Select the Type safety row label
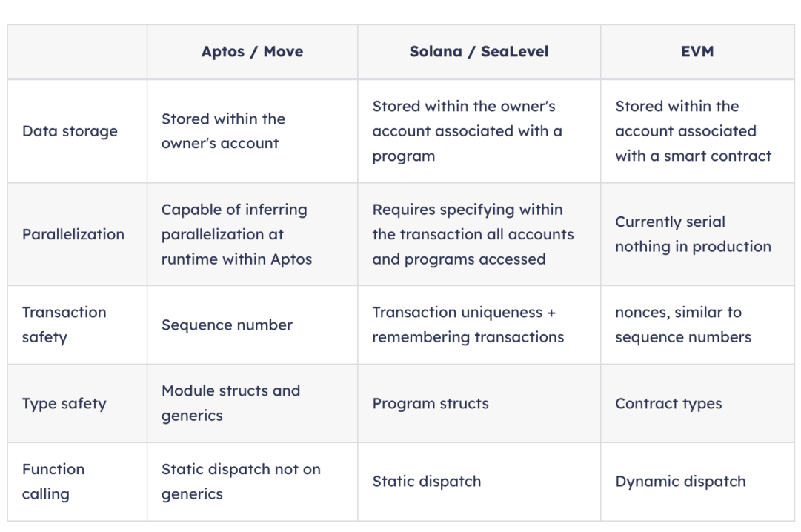 point(64,403)
